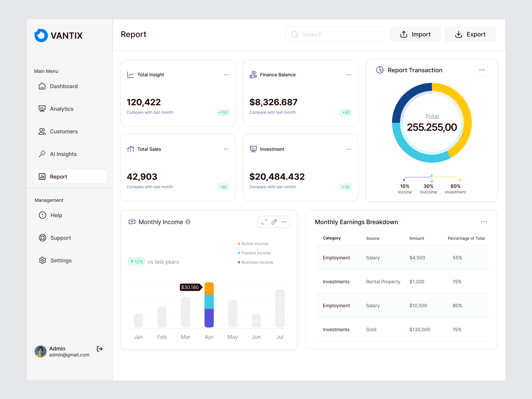Viewport: 532px width, 399px height.
Task: Open the Report Transaction options menu
Action: [x=482, y=70]
